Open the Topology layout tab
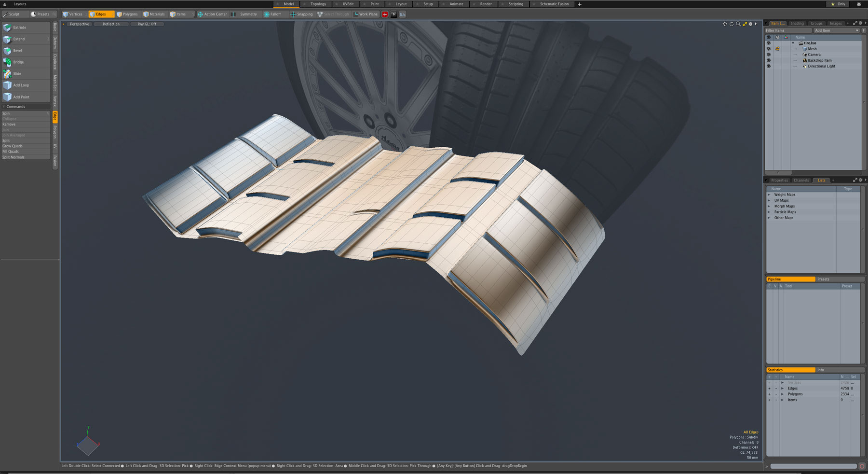Screen dimensions: 868x474 pos(317,4)
